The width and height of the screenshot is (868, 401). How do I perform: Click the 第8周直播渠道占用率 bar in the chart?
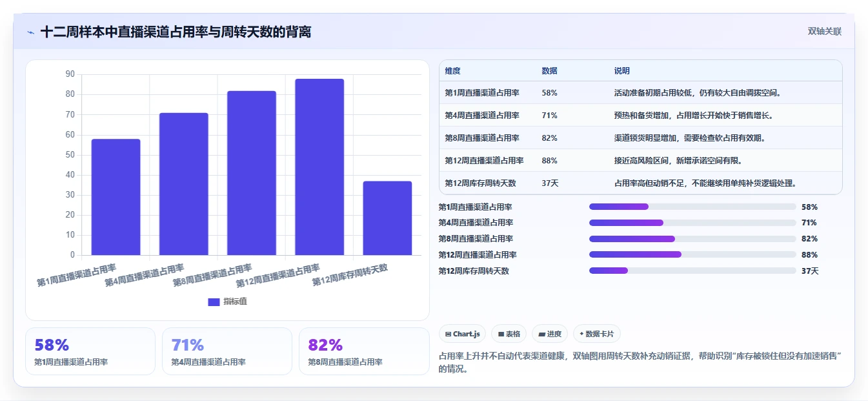click(252, 173)
